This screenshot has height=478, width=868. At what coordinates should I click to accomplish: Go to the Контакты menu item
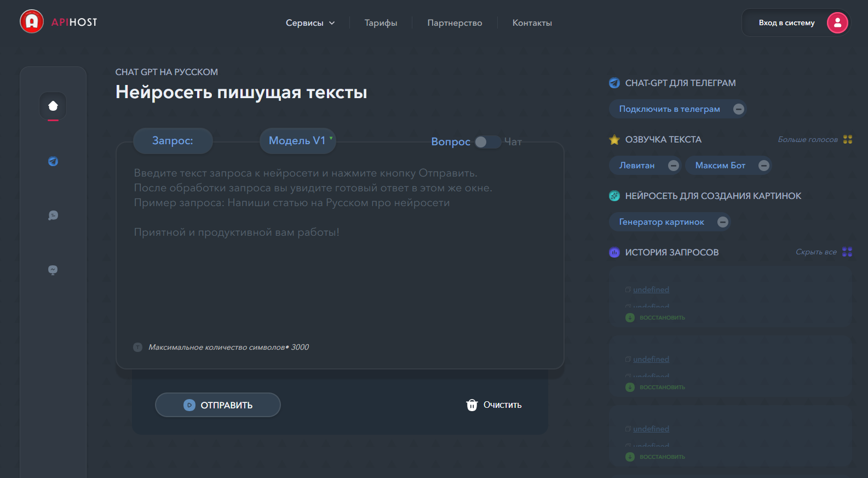[532, 23]
